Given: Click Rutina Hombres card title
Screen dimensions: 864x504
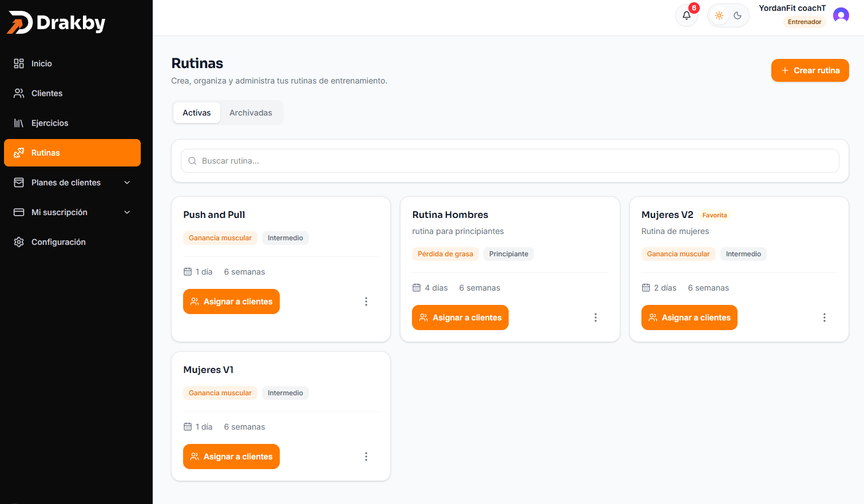Looking at the screenshot, I should [x=450, y=215].
